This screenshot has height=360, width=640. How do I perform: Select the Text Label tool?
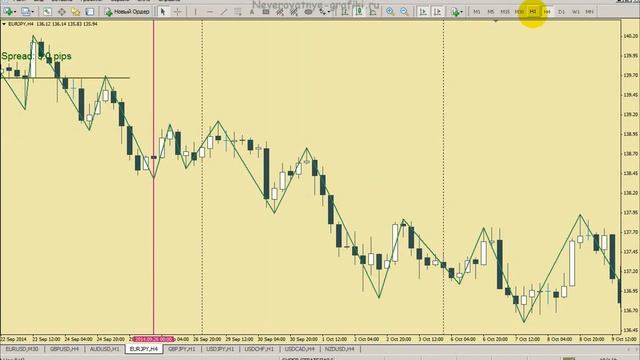(x=266, y=12)
